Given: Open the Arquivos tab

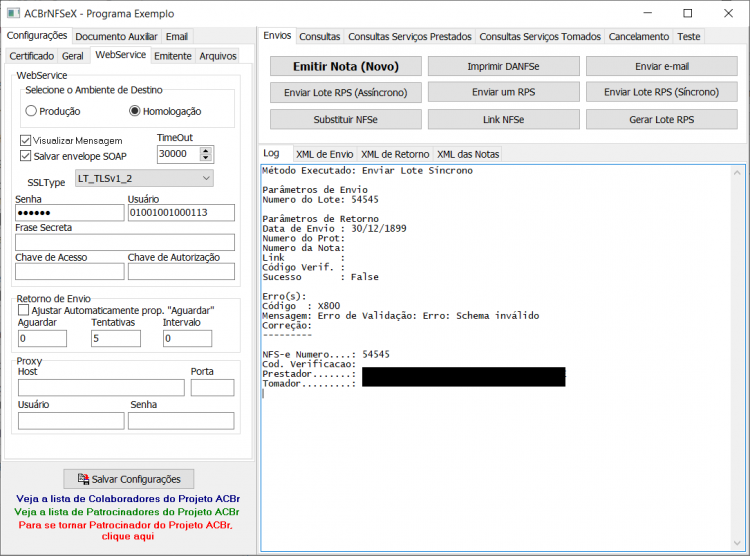Looking at the screenshot, I should (218, 56).
